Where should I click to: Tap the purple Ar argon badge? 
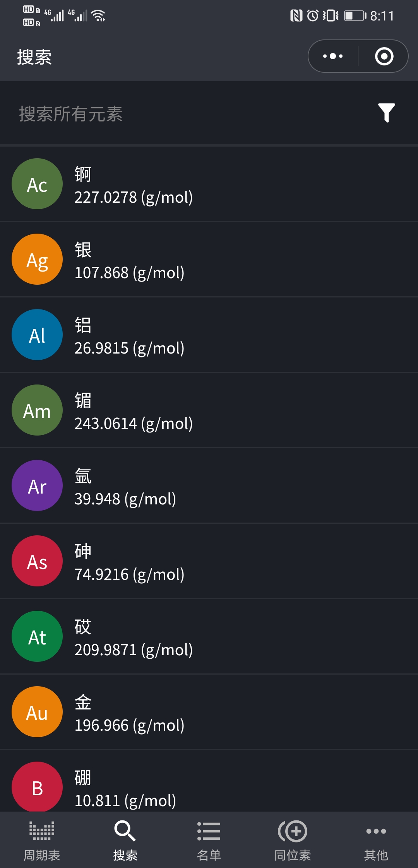37,485
